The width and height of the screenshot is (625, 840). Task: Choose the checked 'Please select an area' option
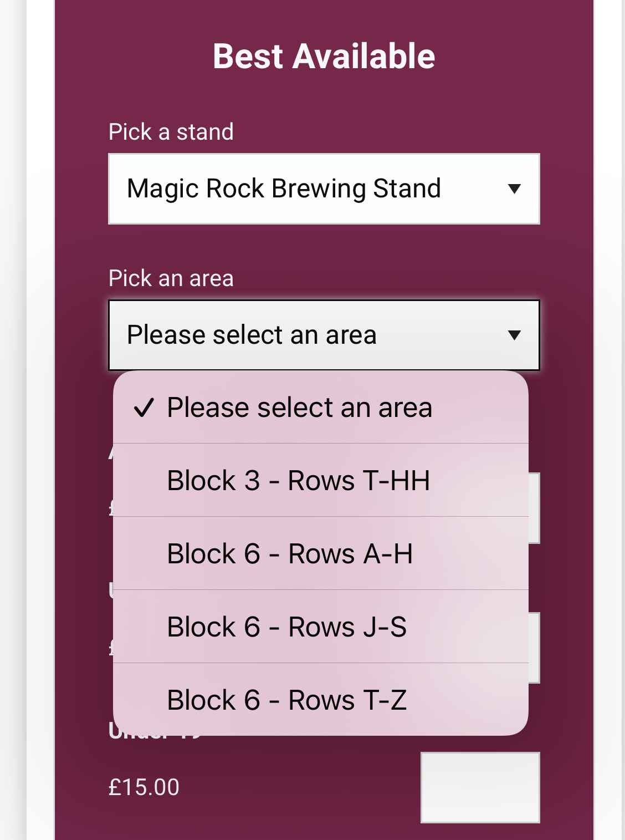299,408
